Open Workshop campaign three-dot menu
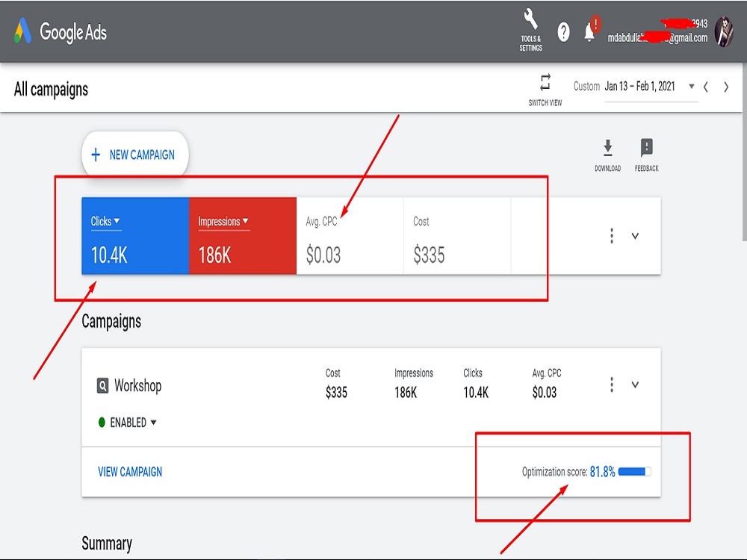The image size is (747, 560). pyautogui.click(x=612, y=385)
